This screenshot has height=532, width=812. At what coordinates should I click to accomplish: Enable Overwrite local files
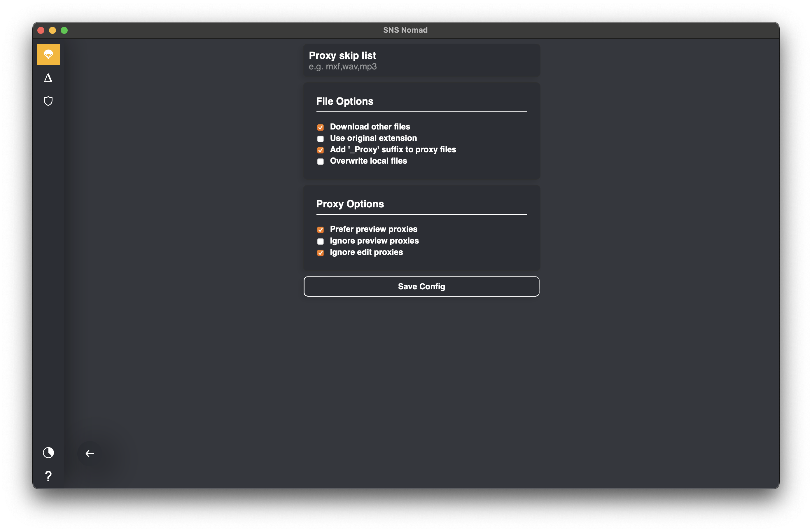pos(320,161)
